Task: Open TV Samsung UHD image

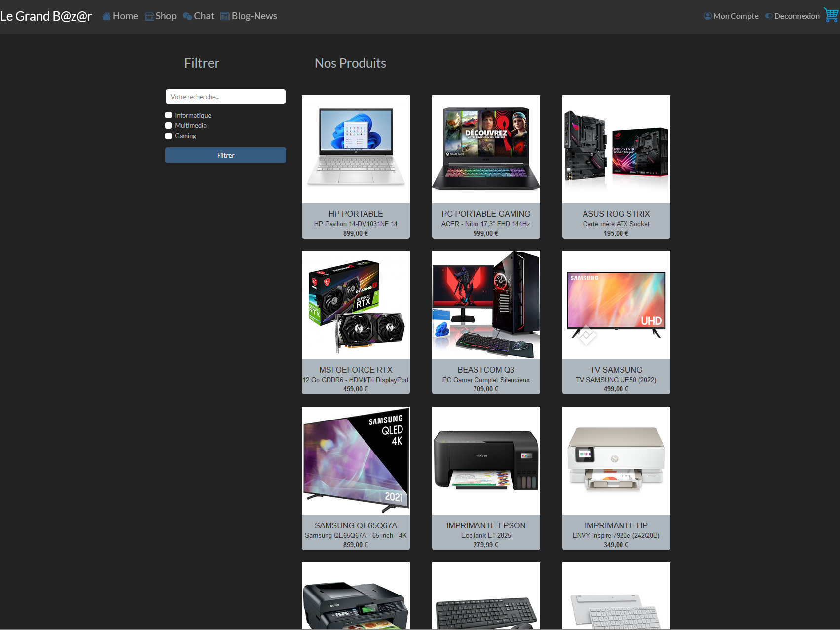Action: (x=616, y=305)
